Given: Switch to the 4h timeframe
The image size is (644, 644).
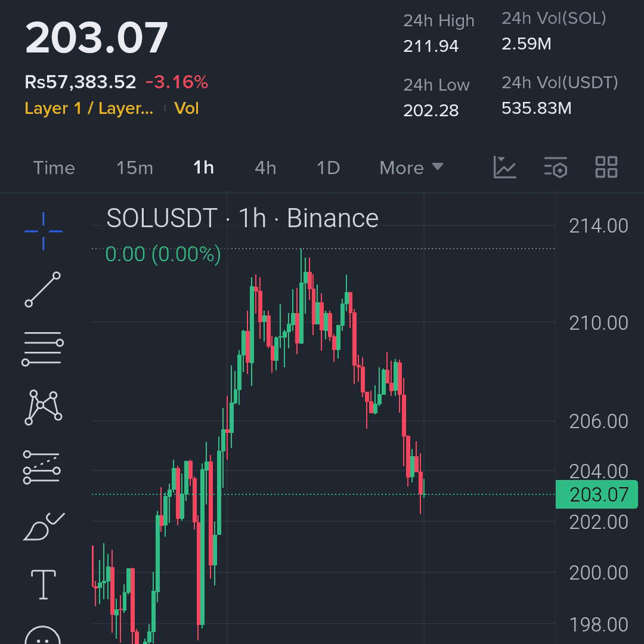Looking at the screenshot, I should click(x=265, y=168).
